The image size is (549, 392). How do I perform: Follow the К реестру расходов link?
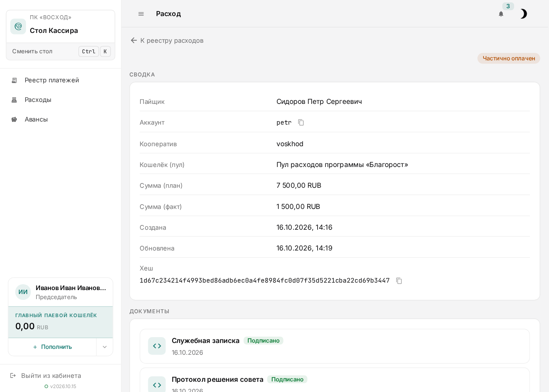(167, 40)
